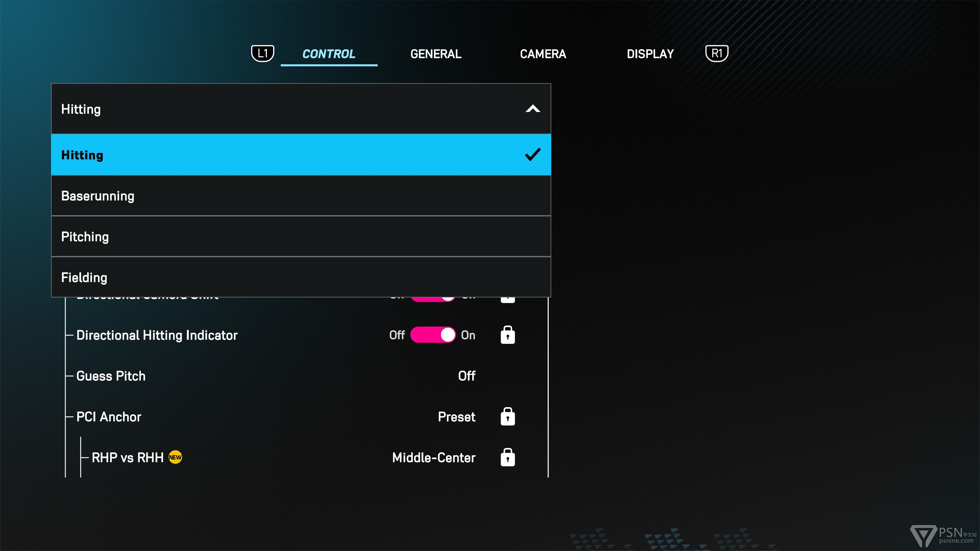Screen dimensions: 980x551
Task: Change the Middle-Center anchor value
Action: point(433,457)
